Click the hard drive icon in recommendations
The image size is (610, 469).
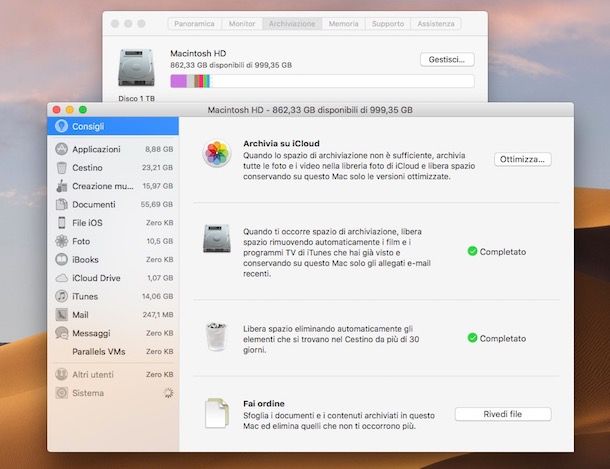(x=217, y=238)
